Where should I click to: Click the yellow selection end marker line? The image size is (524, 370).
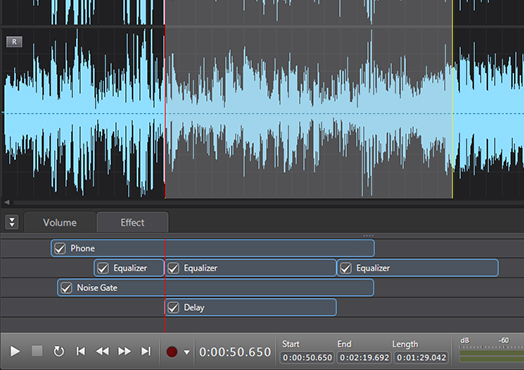[x=453, y=100]
